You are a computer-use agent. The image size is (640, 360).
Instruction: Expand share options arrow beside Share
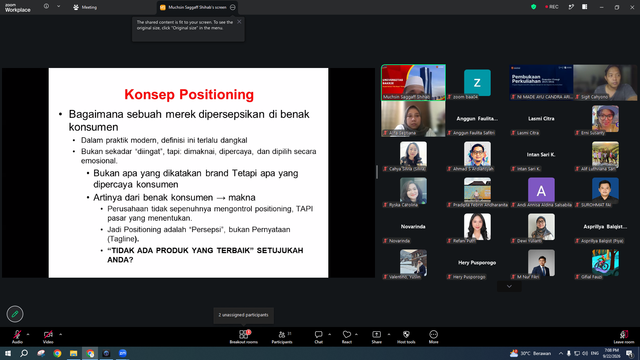click(389, 334)
